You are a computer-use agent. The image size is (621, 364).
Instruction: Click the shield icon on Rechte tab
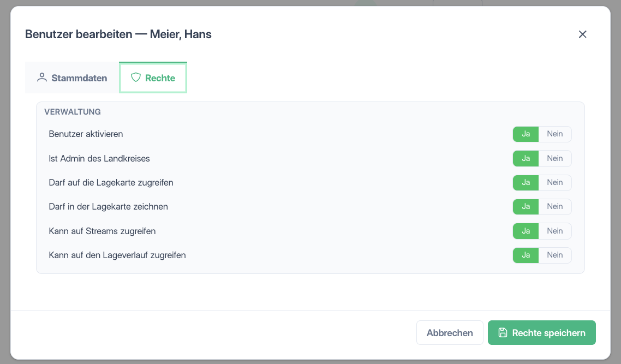[136, 77]
